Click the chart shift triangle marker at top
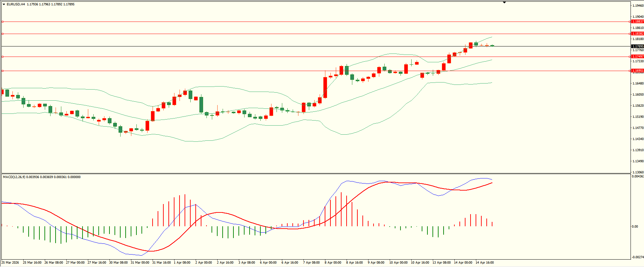The image size is (644, 267). pyautogui.click(x=504, y=2)
